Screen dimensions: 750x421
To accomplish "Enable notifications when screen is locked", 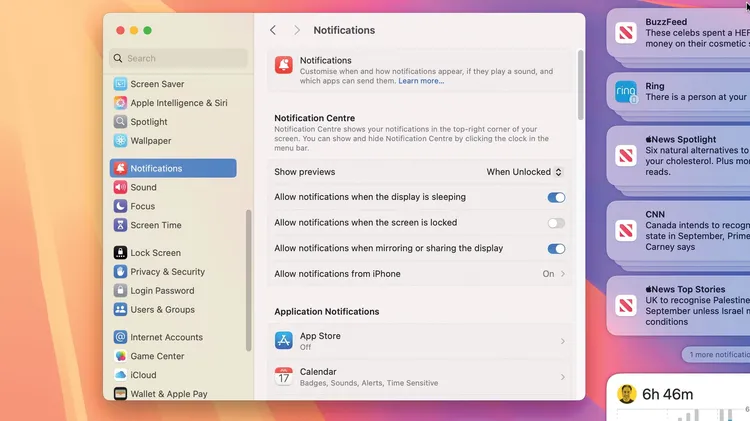I will pos(556,223).
